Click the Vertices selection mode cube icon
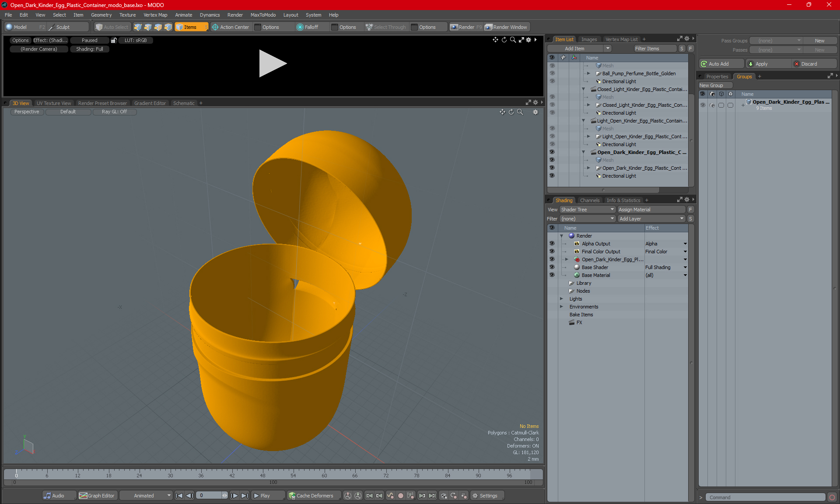The image size is (840, 504). [138, 27]
